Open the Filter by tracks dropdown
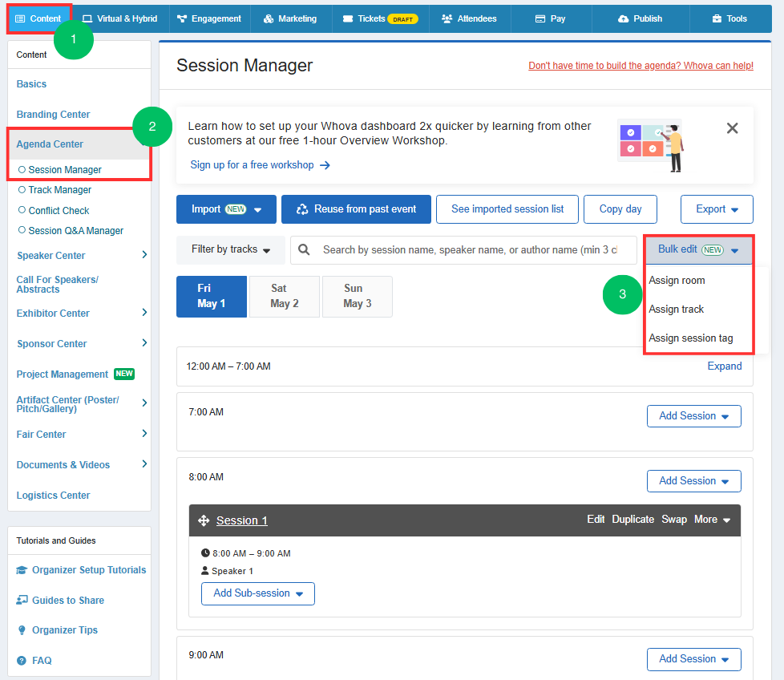784x680 pixels. 231,249
